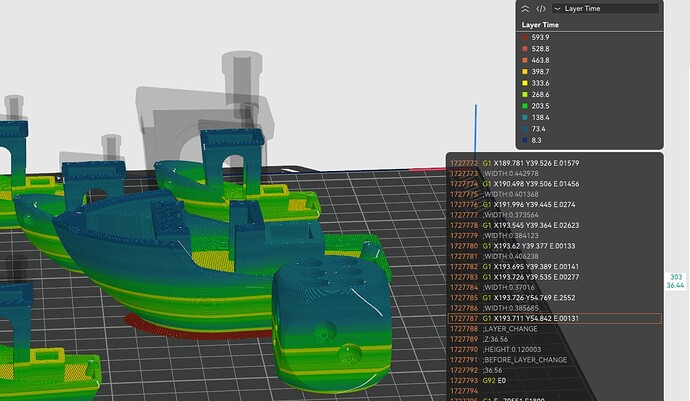
Task: Click the green 203.5 legend swatch
Action: [525, 106]
